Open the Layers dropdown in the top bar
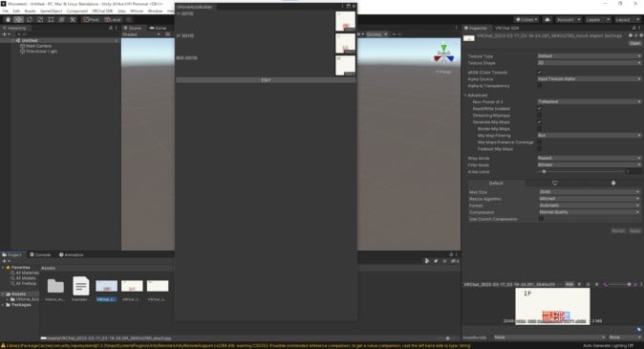Viewport: 644px width, 349px height. click(x=597, y=20)
